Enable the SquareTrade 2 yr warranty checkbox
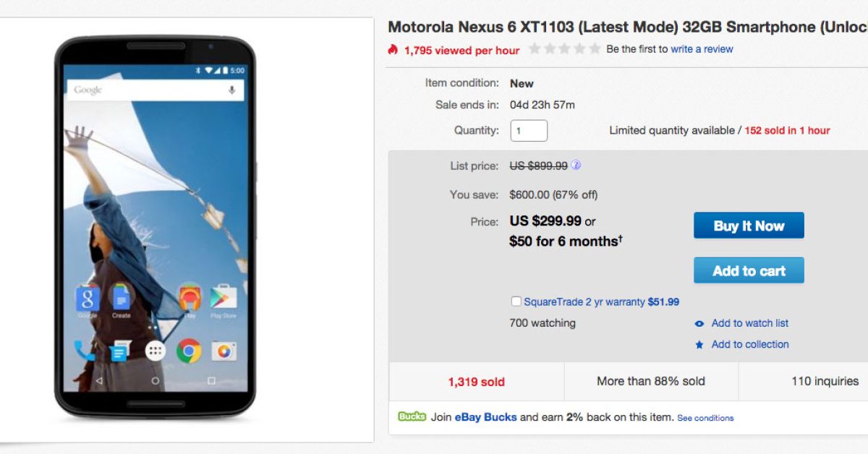This screenshot has width=868, height=454. [516, 301]
